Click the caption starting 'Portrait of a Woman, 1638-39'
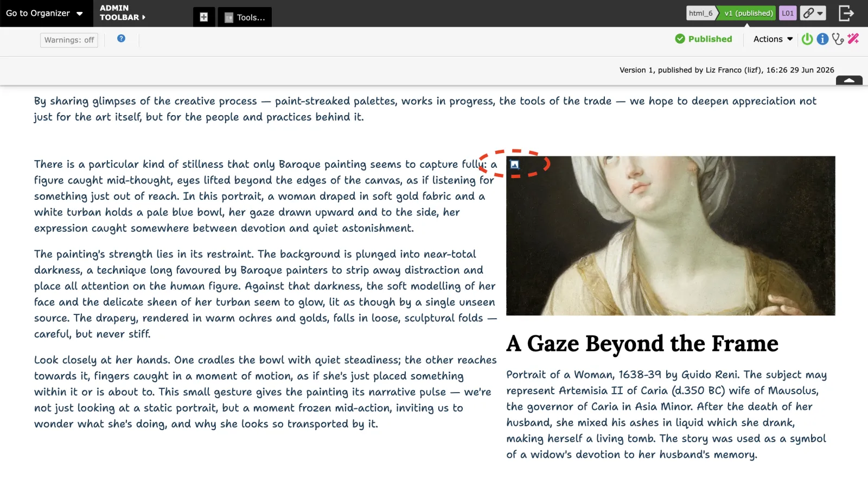868x480 pixels. click(667, 414)
